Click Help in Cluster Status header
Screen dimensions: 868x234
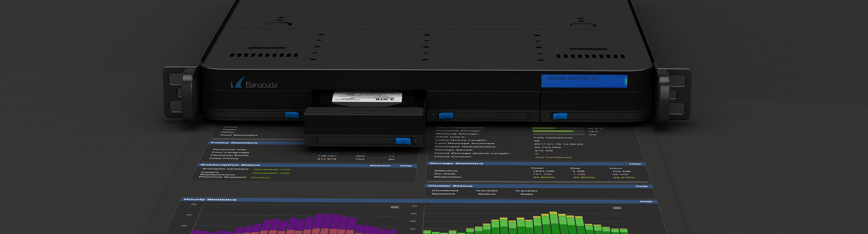(x=641, y=186)
